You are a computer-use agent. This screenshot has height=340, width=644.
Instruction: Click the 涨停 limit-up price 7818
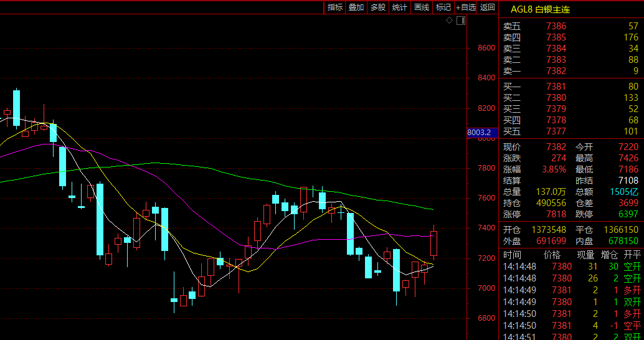click(556, 214)
